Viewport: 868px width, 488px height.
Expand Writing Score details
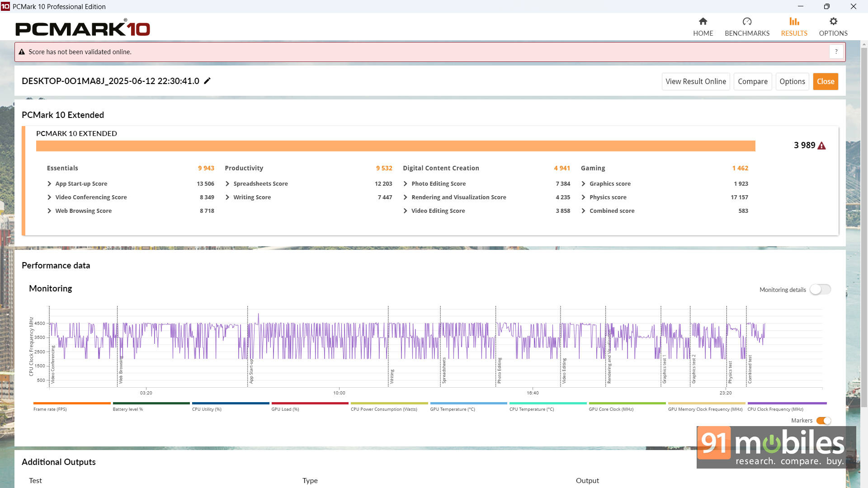point(227,197)
